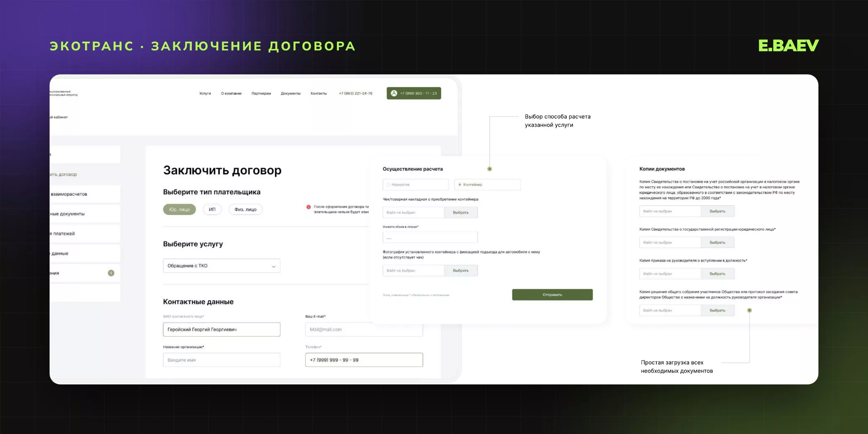Focus the Телефон input field

[x=364, y=360]
